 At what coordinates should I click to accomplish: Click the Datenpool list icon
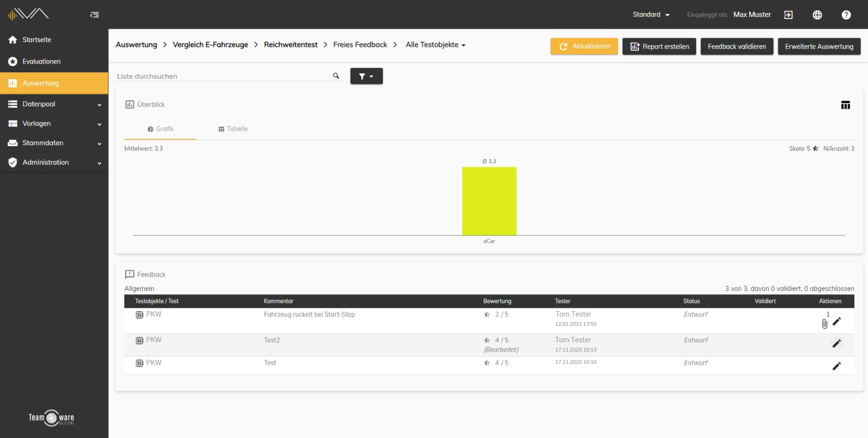(13, 104)
